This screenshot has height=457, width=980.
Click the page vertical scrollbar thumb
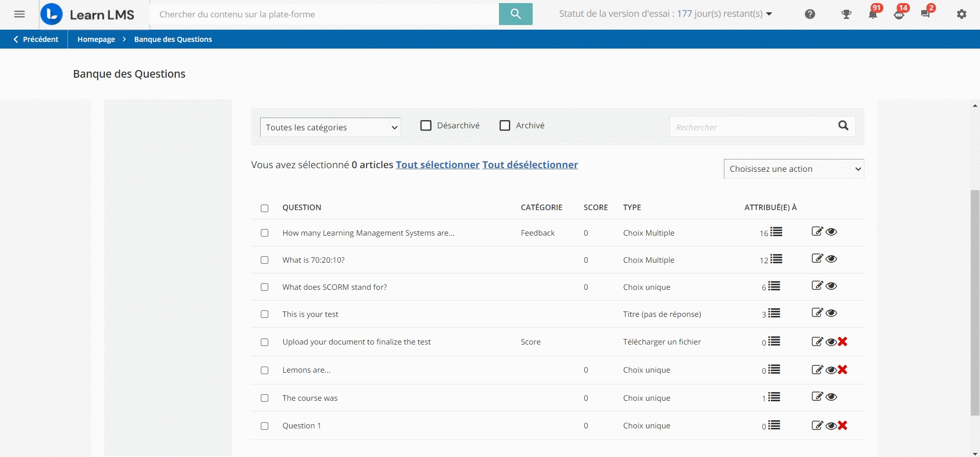975,303
